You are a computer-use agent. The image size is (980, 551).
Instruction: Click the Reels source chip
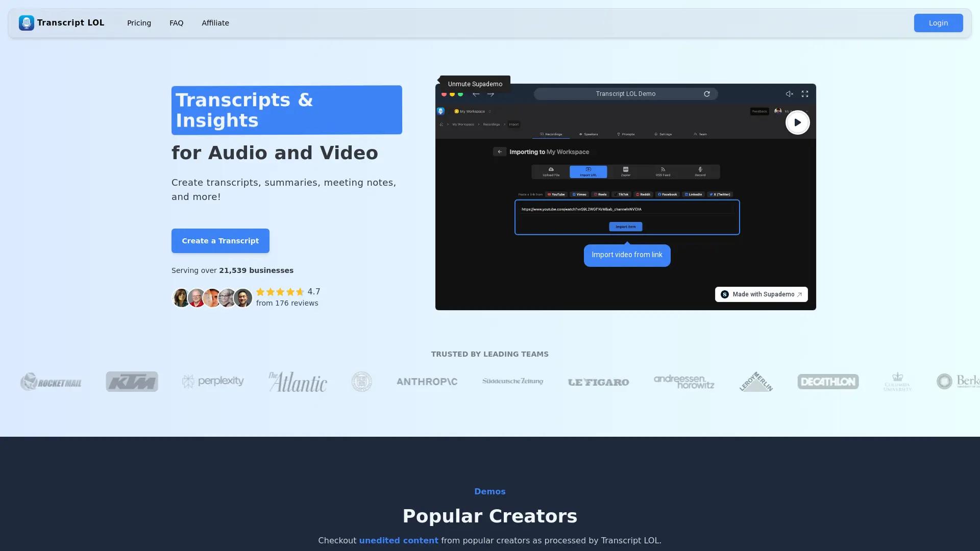[x=600, y=194]
